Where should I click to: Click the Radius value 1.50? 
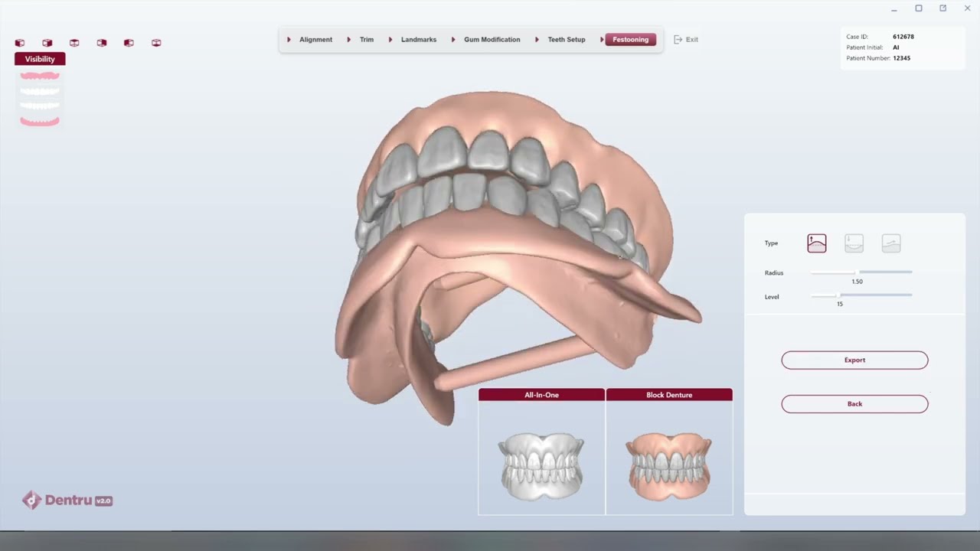point(857,282)
